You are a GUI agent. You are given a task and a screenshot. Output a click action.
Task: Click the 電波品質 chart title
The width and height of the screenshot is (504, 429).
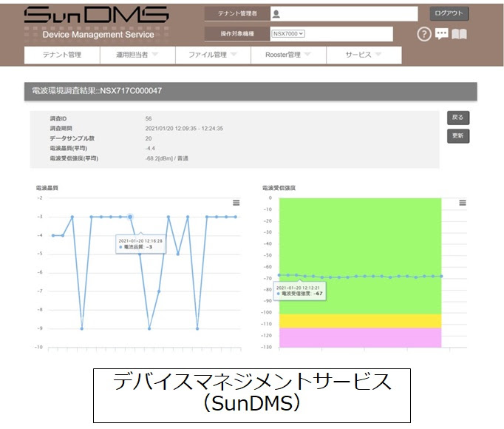[x=47, y=188]
